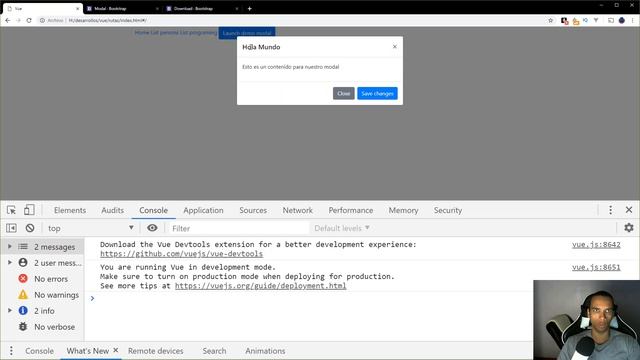Go forward with browser forward arrow

[x=18, y=20]
